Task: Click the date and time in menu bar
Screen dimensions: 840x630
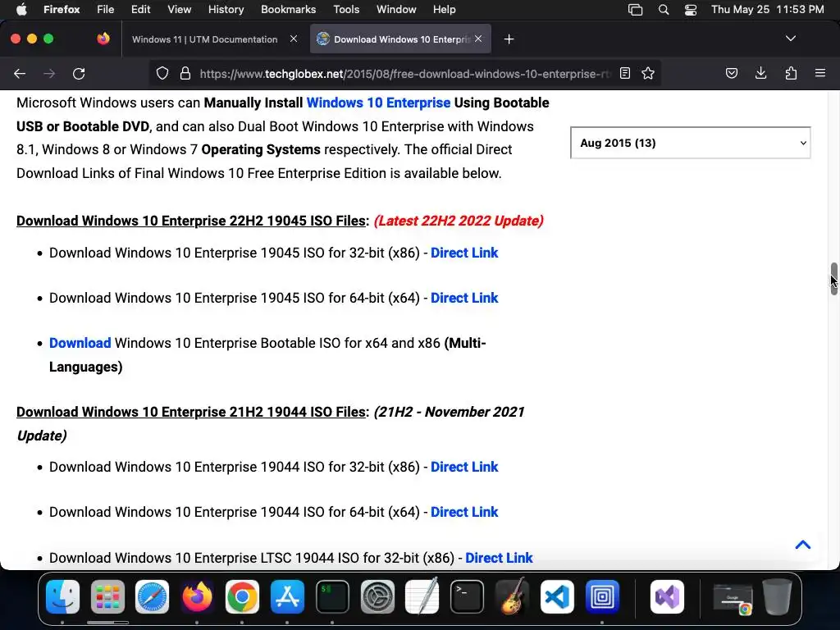Action: [767, 10]
